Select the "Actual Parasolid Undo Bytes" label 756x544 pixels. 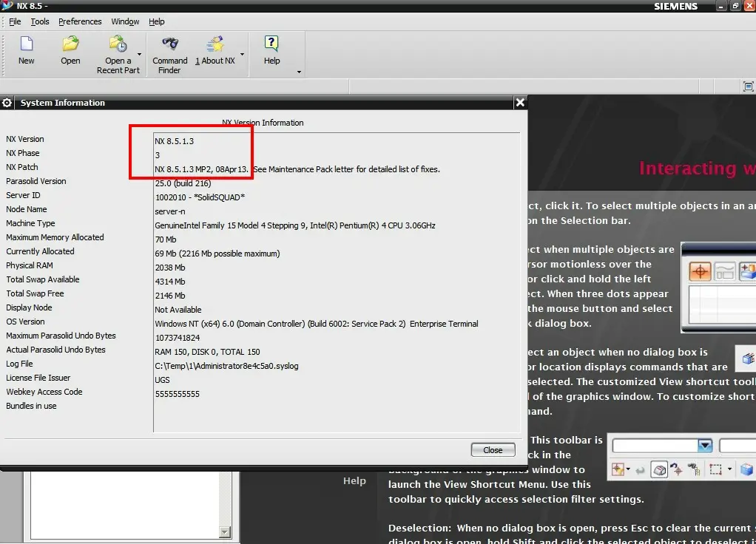pyautogui.click(x=55, y=350)
